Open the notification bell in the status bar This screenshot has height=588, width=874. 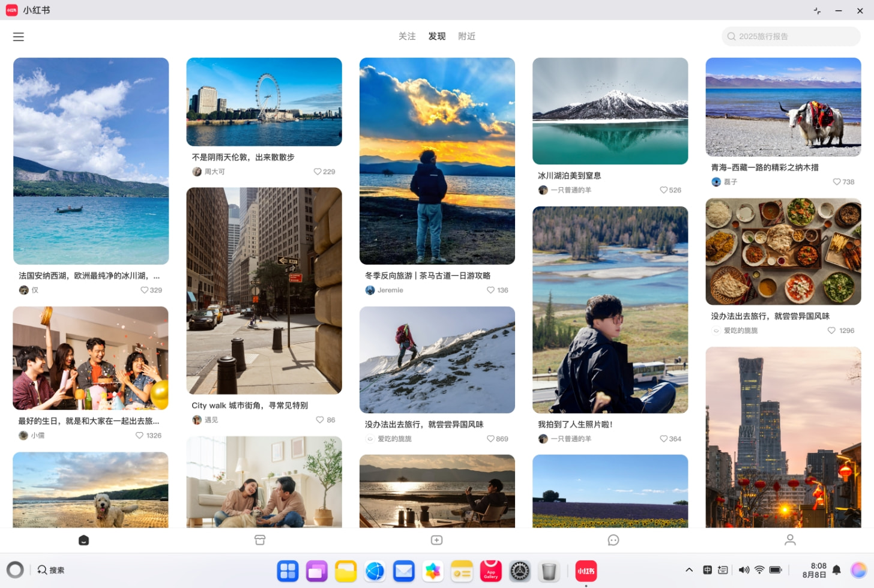(836, 570)
